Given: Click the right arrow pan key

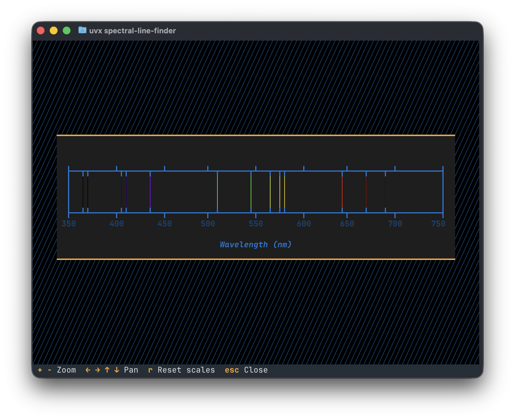Looking at the screenshot, I should click(x=97, y=370).
